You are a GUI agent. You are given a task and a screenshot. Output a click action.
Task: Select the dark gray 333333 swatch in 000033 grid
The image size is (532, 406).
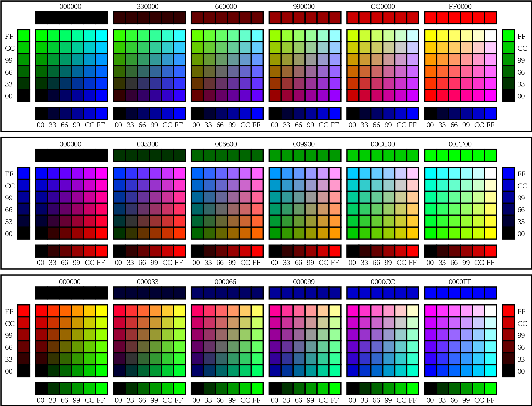(x=131, y=359)
